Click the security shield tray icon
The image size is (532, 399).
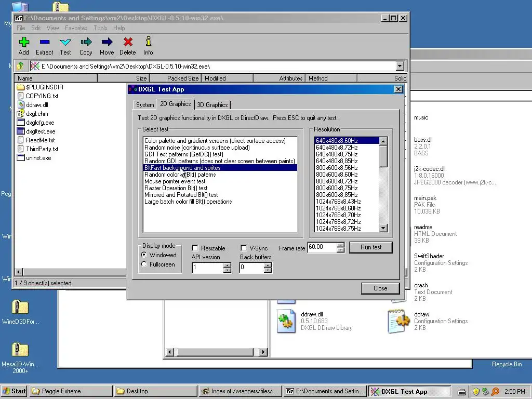click(x=476, y=392)
